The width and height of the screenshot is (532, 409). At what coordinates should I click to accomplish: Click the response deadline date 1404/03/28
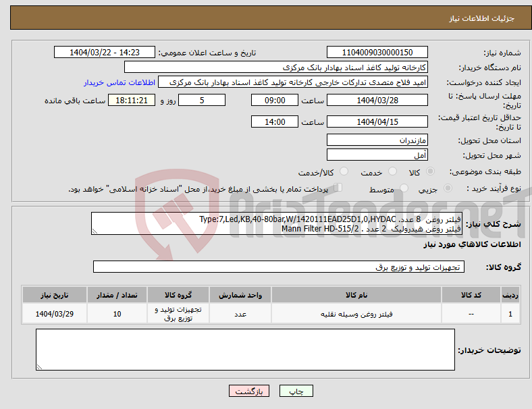[377, 100]
